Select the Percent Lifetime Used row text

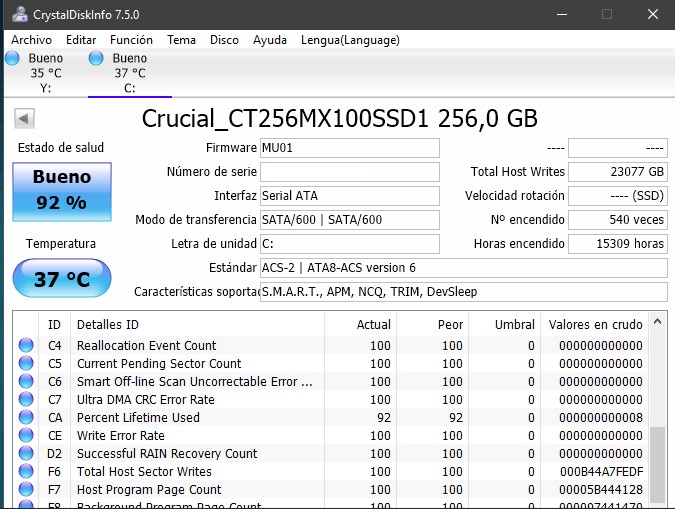pyautogui.click(x=138, y=417)
